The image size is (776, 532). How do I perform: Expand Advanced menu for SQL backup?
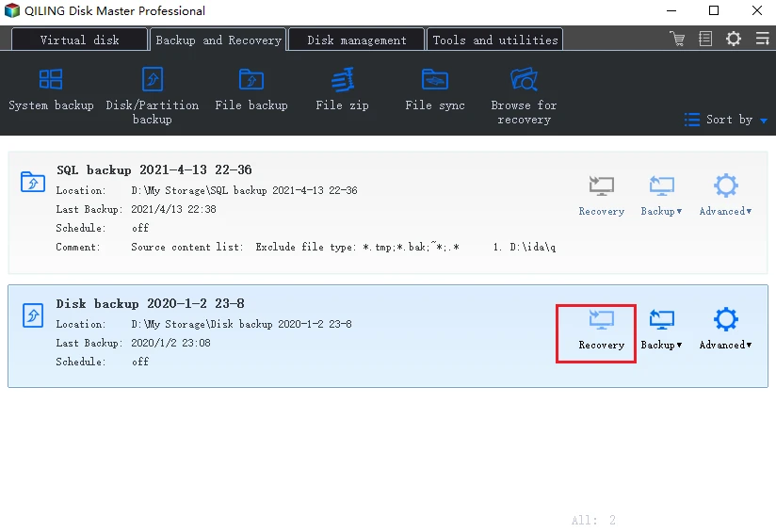(x=725, y=195)
